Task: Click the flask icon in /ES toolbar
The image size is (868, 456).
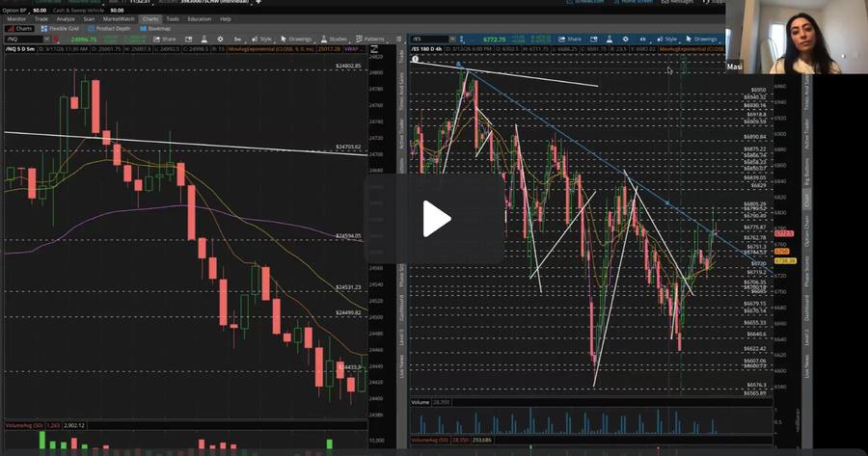Action: pyautogui.click(x=610, y=40)
